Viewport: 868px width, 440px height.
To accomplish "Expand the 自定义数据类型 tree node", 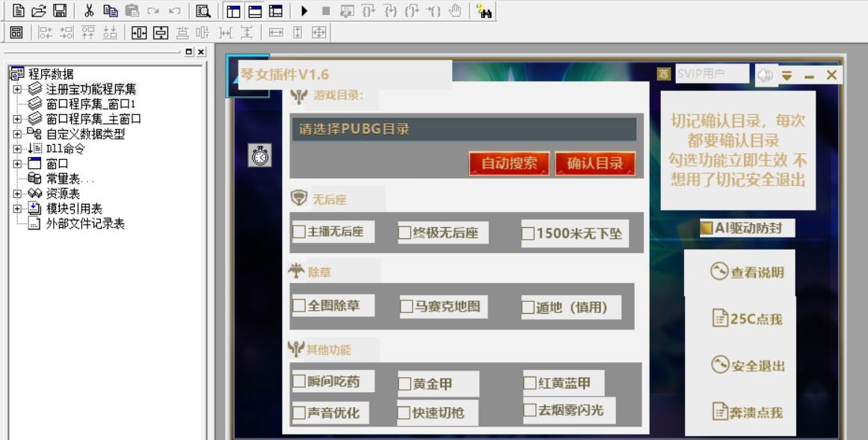I will pyautogui.click(x=17, y=134).
